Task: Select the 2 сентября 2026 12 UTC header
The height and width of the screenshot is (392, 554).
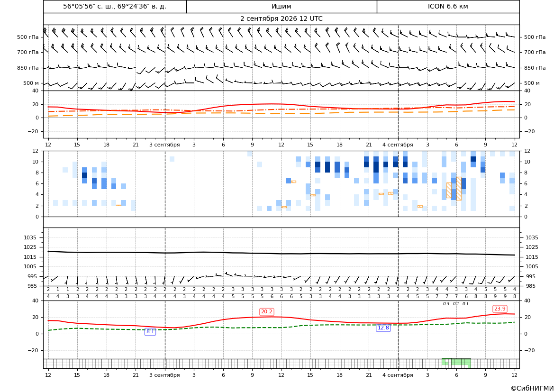Action: [x=282, y=19]
